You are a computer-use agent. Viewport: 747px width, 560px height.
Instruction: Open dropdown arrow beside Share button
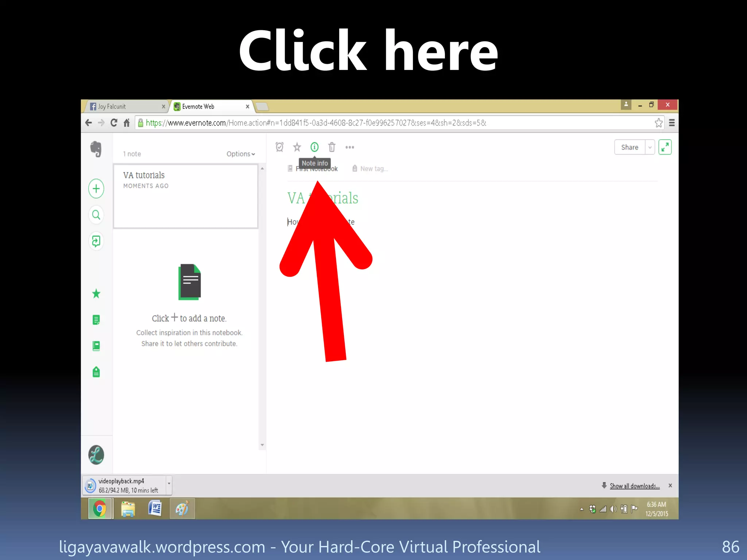point(650,147)
